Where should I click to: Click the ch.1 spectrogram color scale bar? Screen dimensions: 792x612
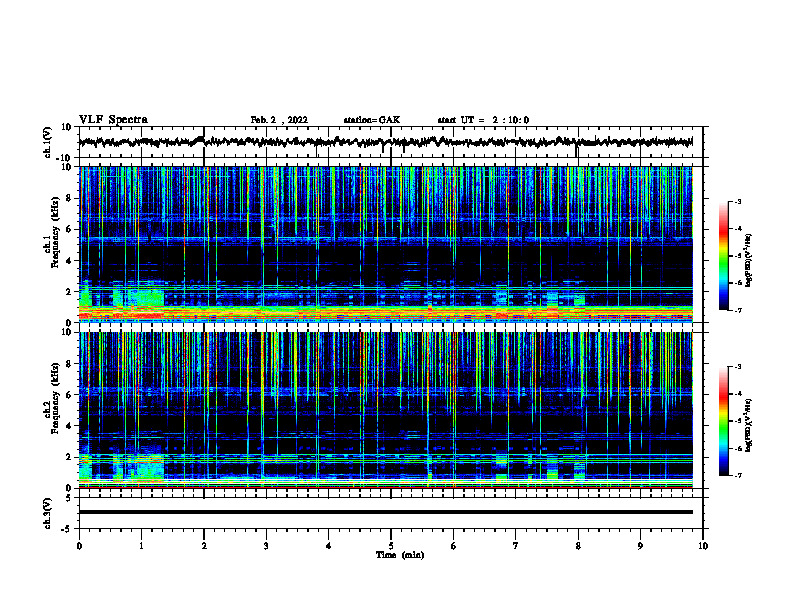(724, 256)
